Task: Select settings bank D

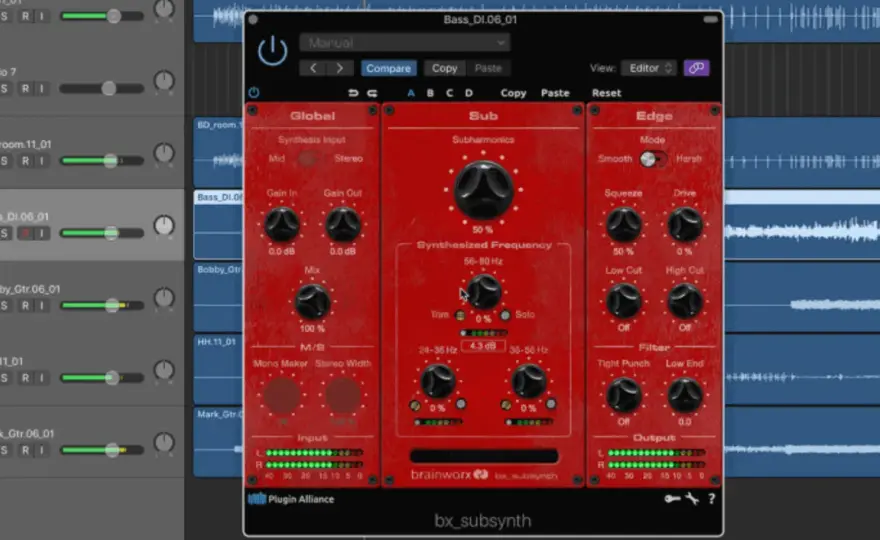Action: coord(469,93)
